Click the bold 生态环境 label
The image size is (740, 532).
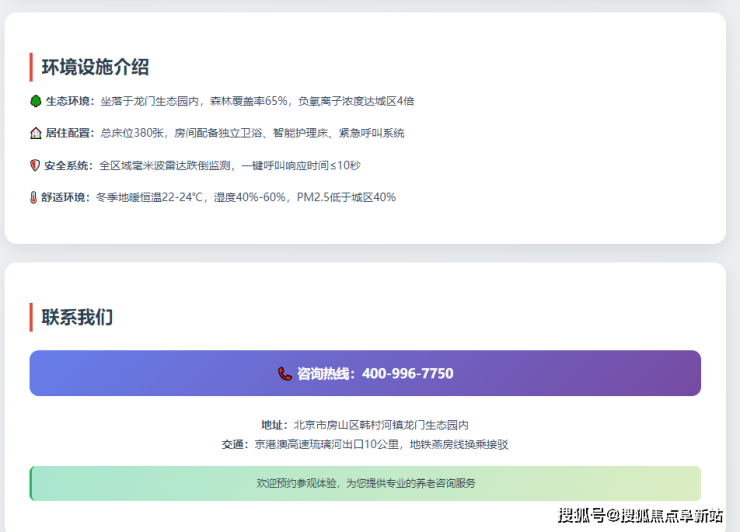tap(70, 101)
